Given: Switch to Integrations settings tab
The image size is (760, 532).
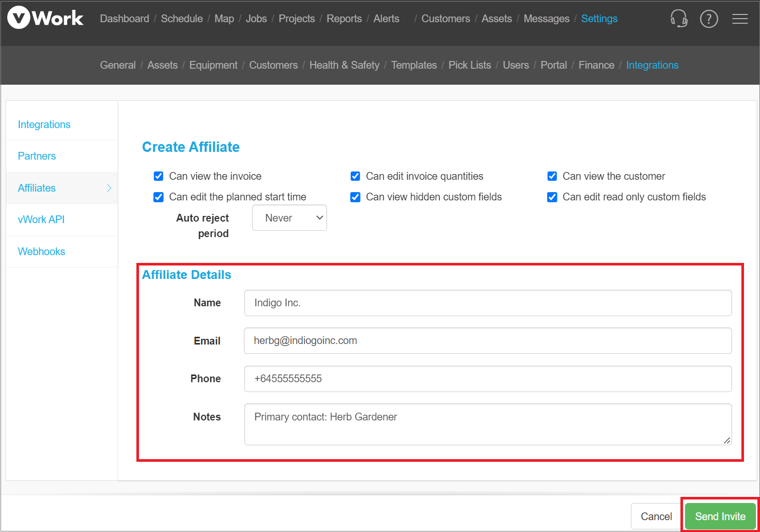Looking at the screenshot, I should coord(653,65).
